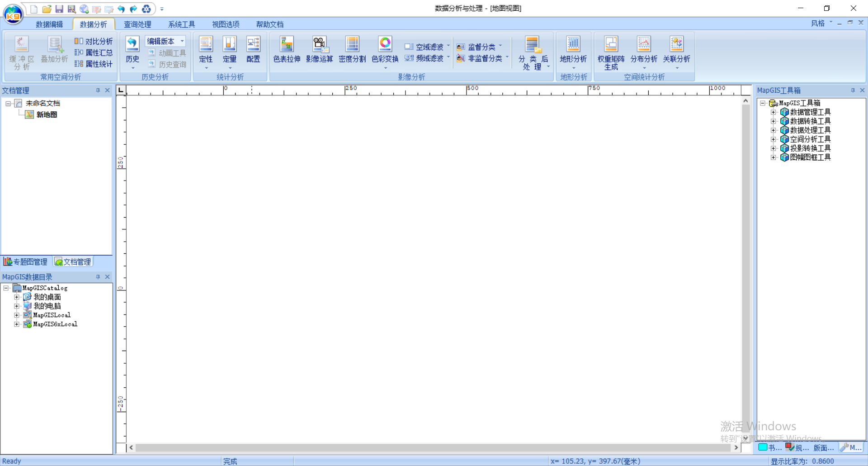Click the open folder quick-access icon
Image resolution: width=868 pixels, height=466 pixels.
pos(47,9)
